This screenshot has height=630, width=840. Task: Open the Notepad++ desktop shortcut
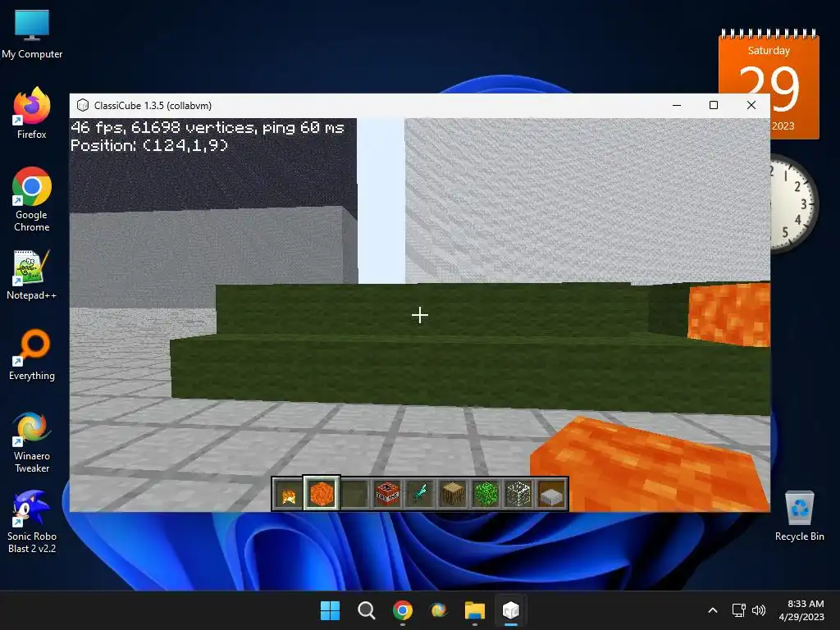[32, 274]
